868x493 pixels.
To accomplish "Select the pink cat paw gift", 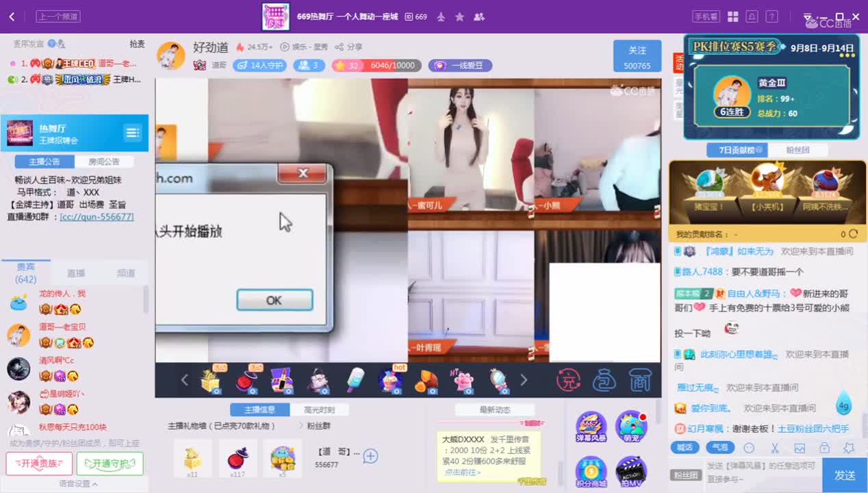I will 462,380.
